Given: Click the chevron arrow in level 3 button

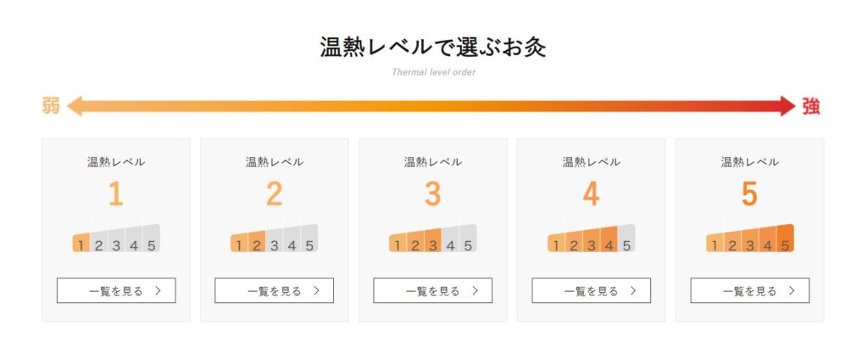Looking at the screenshot, I should tap(475, 290).
